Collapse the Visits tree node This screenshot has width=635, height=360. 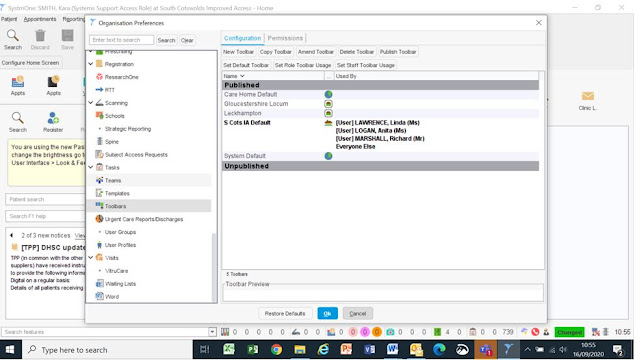coord(91,258)
